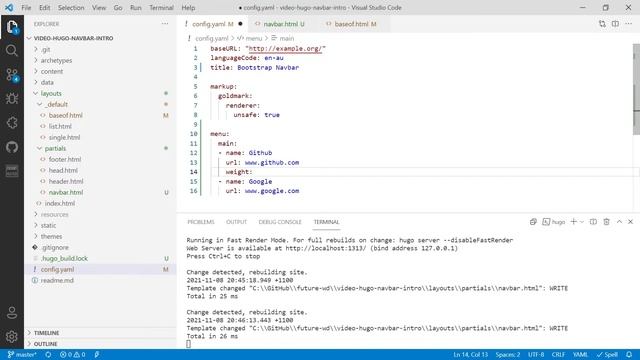The height and width of the screenshot is (360, 640).
Task: Open Explorer views and more actions
Action: click(164, 24)
